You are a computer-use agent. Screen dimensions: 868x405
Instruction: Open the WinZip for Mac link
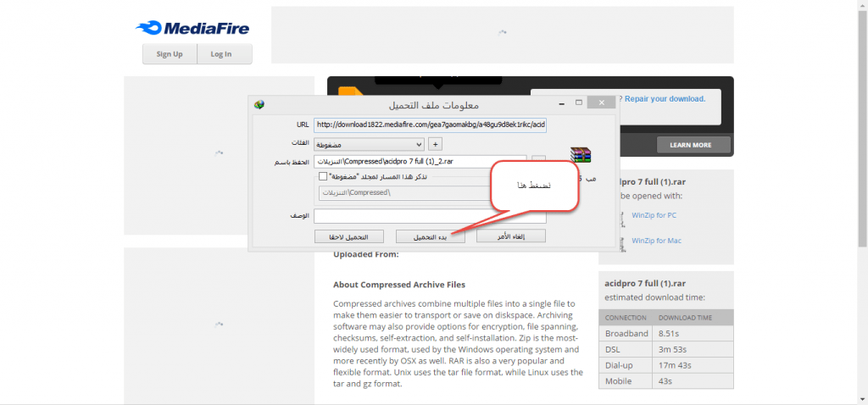(x=657, y=241)
